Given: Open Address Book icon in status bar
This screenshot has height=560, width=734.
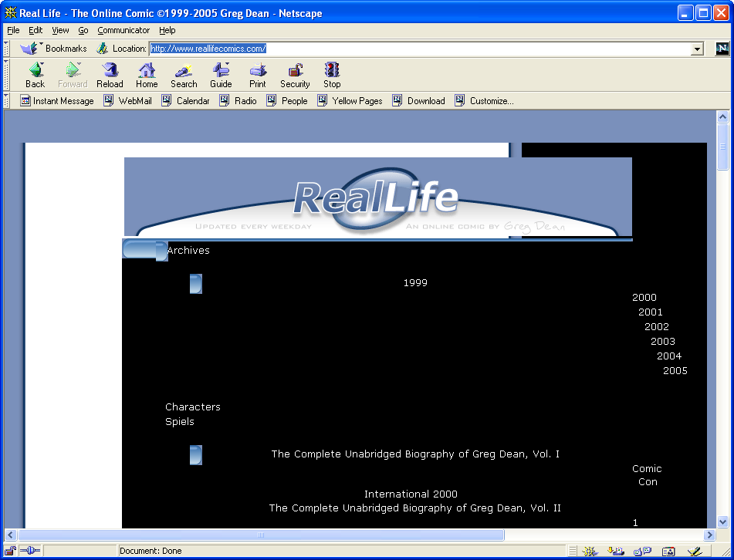Looking at the screenshot, I should [x=668, y=551].
